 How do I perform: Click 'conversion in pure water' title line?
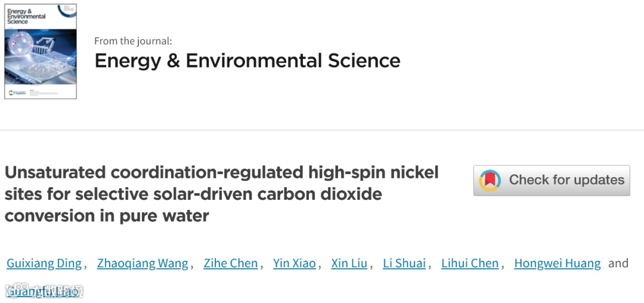(107, 215)
